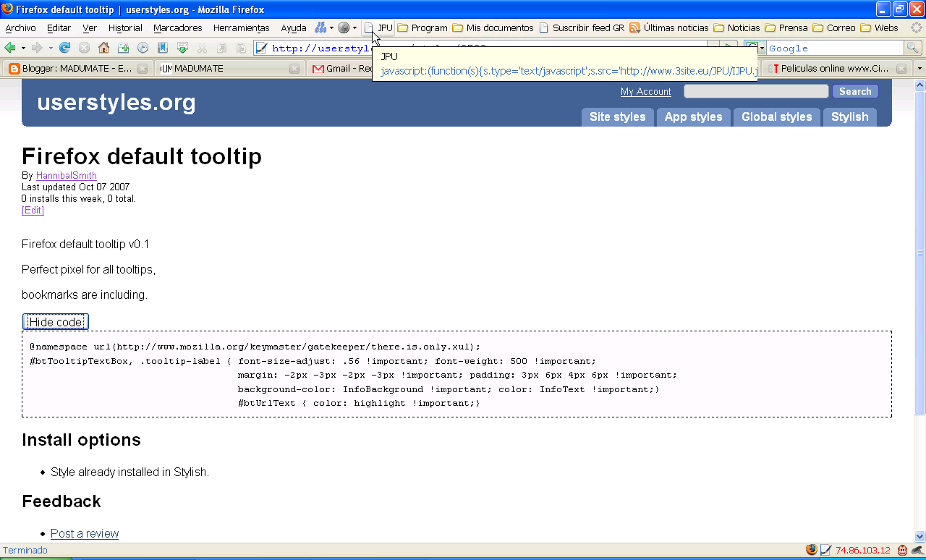The width and height of the screenshot is (926, 560).
Task: Follow the Post a review link
Action: click(x=85, y=534)
